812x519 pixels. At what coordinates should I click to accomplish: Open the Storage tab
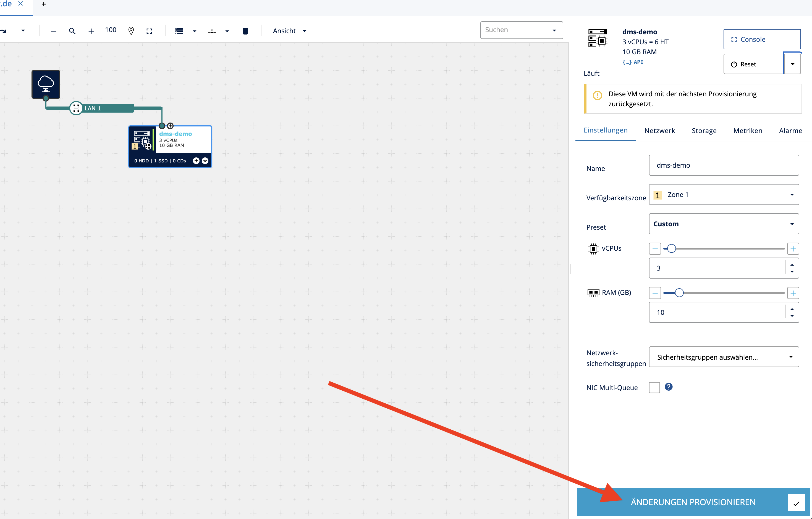point(704,131)
